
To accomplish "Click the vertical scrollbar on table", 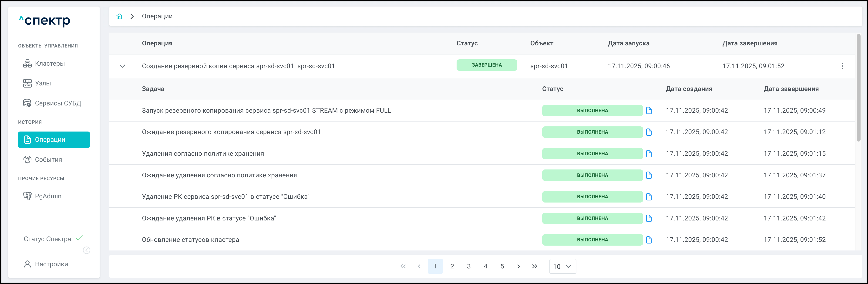I will click(x=858, y=88).
